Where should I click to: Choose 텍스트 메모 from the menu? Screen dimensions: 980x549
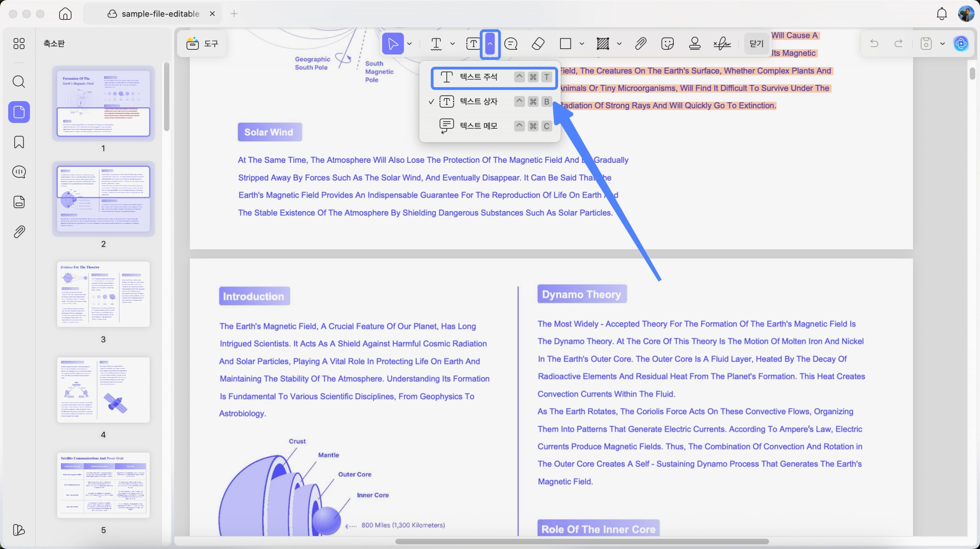[490, 126]
